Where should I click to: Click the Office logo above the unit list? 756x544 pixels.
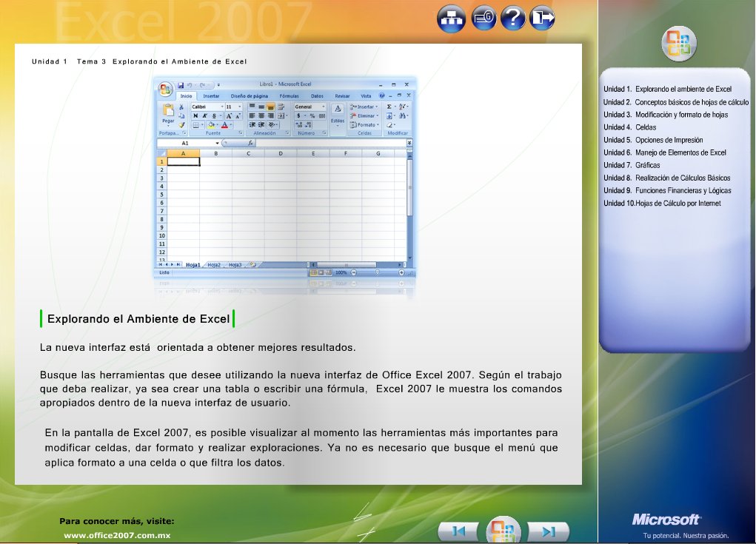click(679, 44)
